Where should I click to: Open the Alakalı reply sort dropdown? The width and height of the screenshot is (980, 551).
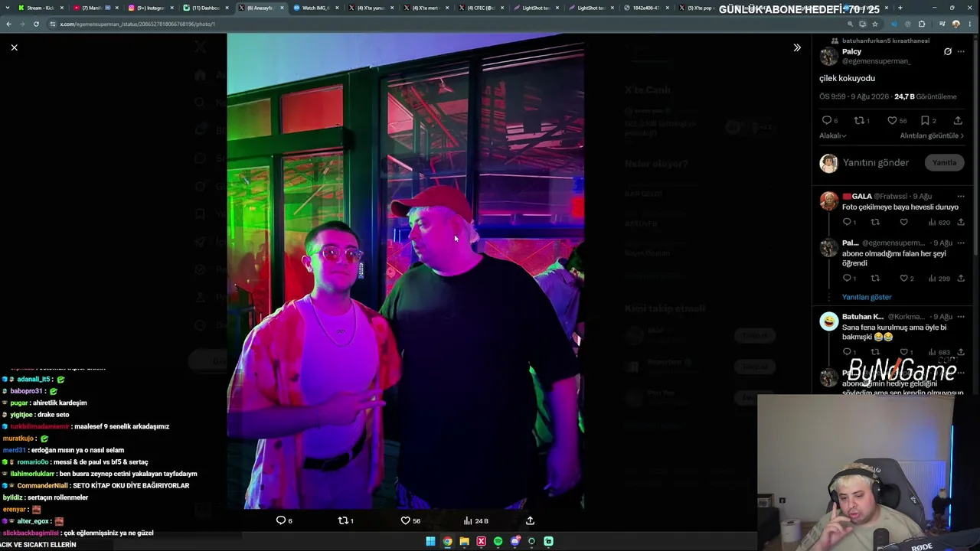[833, 135]
